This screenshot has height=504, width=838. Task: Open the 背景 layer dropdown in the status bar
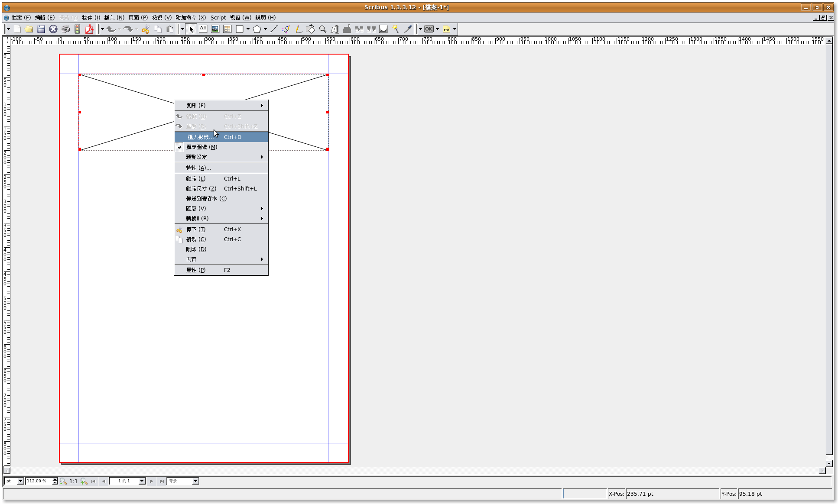(195, 481)
